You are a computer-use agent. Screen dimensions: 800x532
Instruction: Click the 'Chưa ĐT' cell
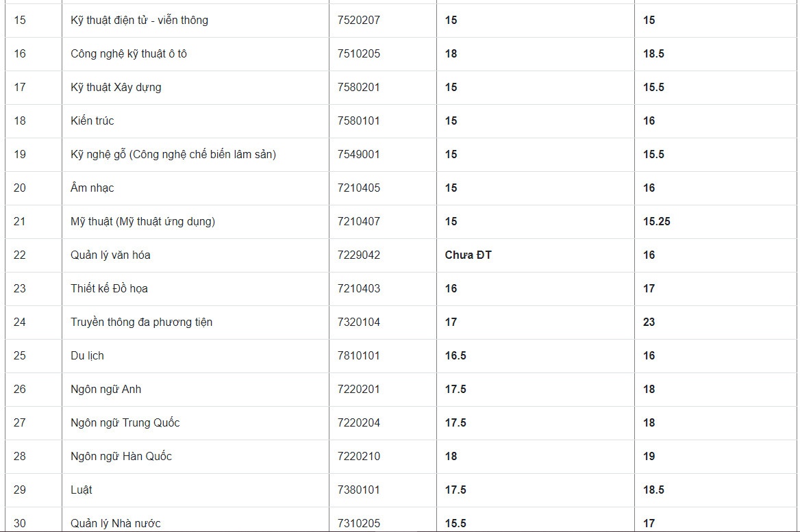[468, 255]
